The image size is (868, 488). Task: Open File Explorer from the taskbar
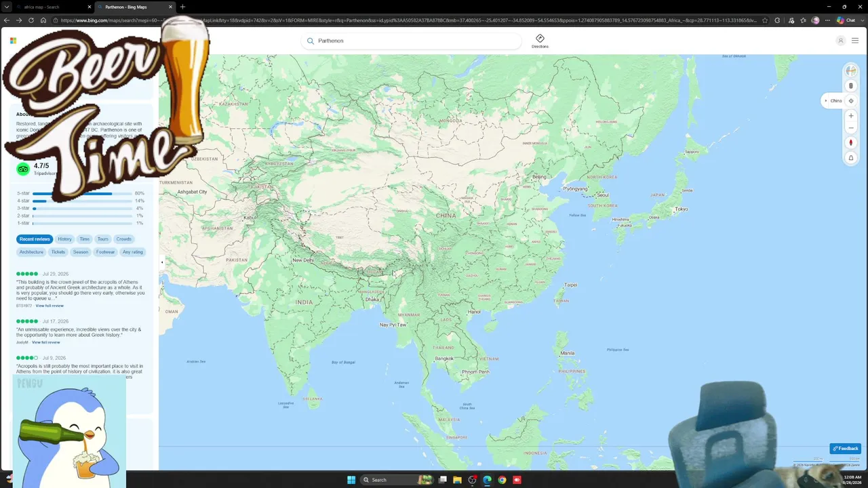point(458,480)
